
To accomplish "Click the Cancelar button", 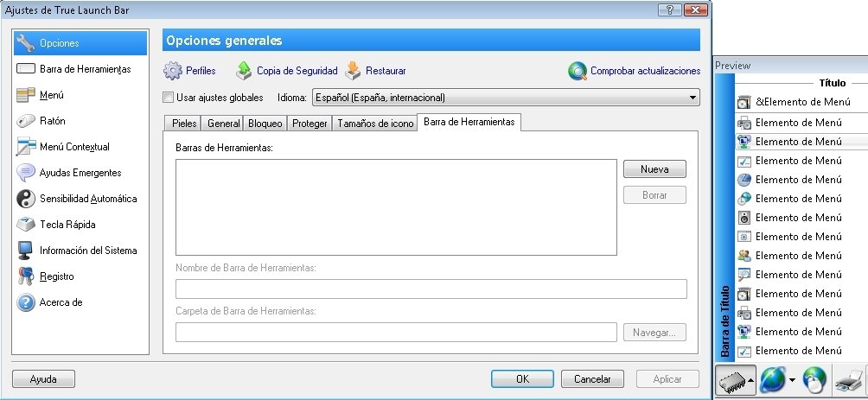I will pyautogui.click(x=592, y=379).
